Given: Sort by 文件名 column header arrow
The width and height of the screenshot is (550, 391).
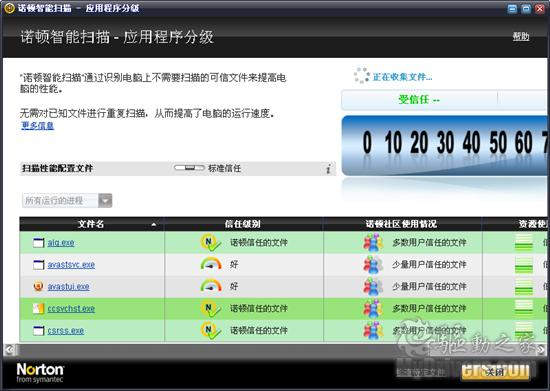Looking at the screenshot, I should (153, 224).
